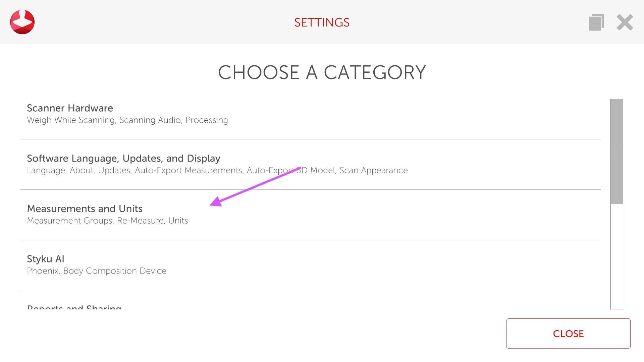The image size is (644, 362).
Task: Click the red Styku logo icon
Action: [x=22, y=22]
